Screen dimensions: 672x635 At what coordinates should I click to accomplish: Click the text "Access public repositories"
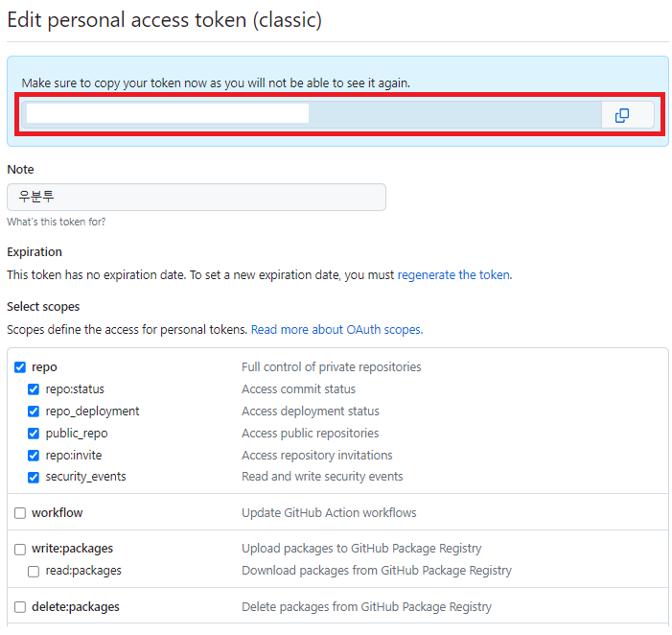311,433
